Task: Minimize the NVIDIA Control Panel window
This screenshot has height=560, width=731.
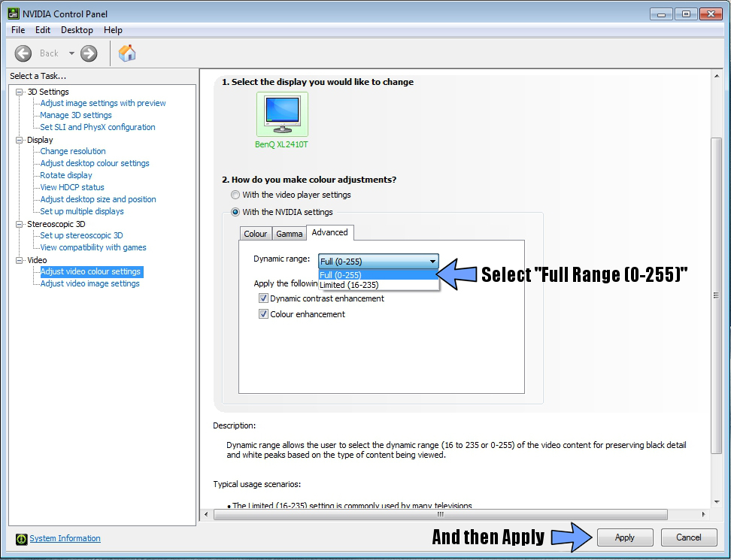Action: (x=661, y=14)
